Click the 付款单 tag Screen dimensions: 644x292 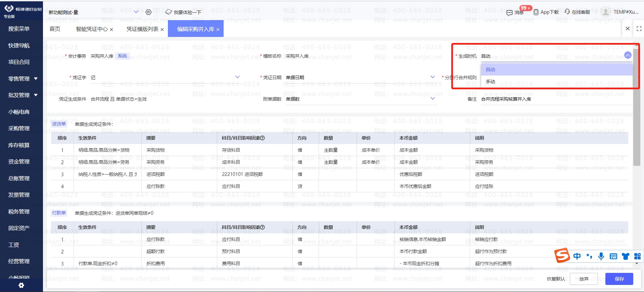pyautogui.click(x=59, y=213)
